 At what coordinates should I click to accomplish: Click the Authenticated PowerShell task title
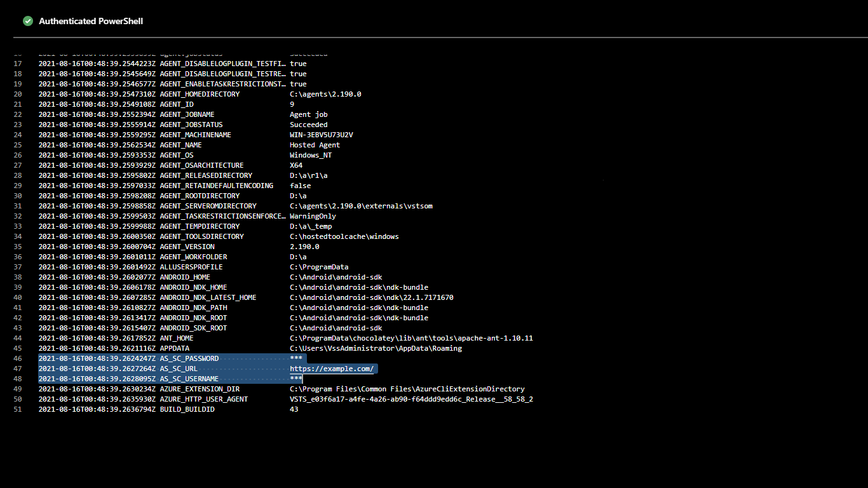[90, 21]
